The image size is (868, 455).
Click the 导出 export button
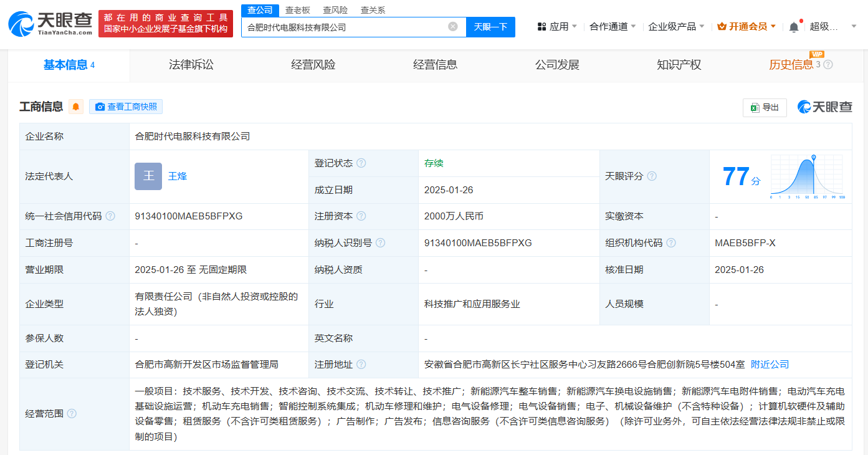coord(765,107)
